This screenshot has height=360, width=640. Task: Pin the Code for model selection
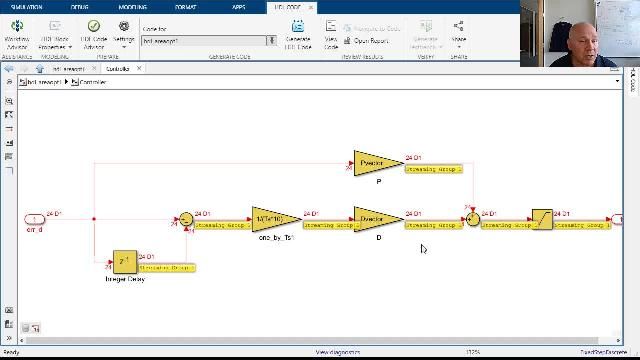[272, 40]
